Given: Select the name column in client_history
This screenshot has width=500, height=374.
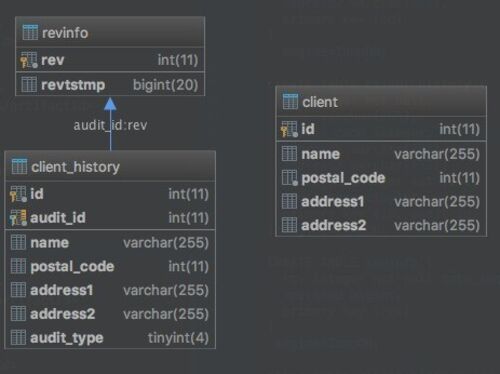Looking at the screenshot, I should coord(50,243).
